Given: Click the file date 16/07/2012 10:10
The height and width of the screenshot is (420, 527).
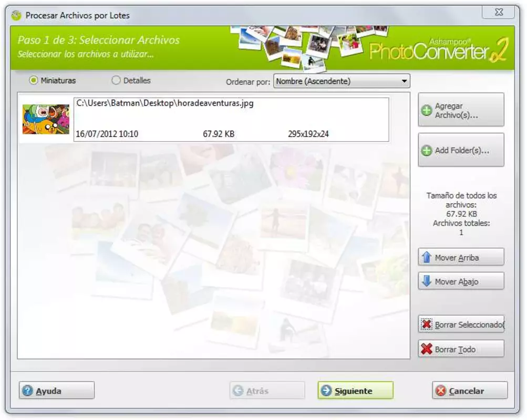Looking at the screenshot, I should (107, 134).
